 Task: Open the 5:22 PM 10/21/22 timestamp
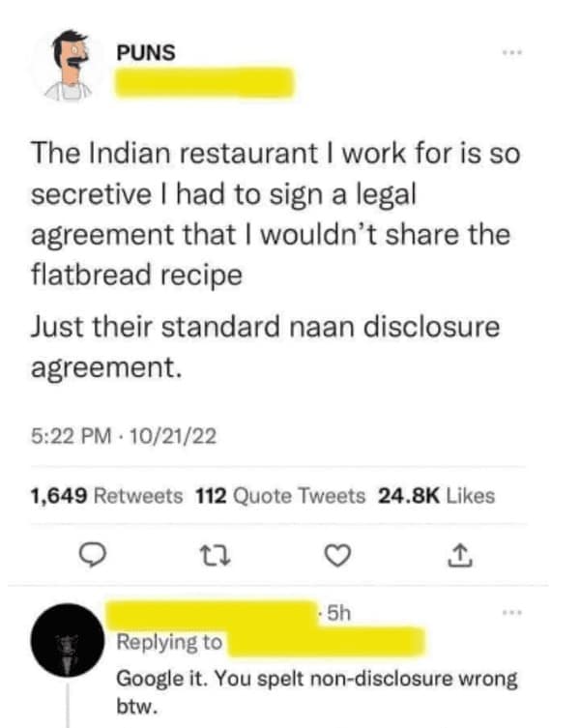[x=124, y=436]
